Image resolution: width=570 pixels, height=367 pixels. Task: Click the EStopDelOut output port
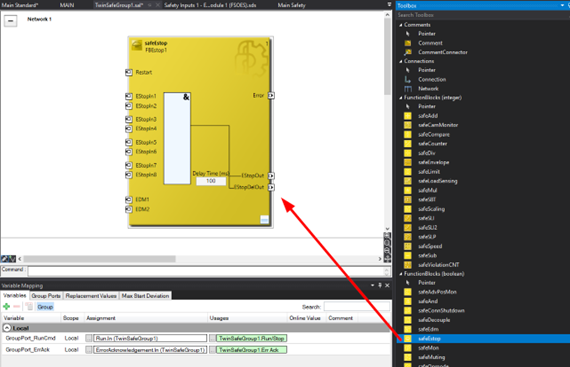click(x=271, y=187)
